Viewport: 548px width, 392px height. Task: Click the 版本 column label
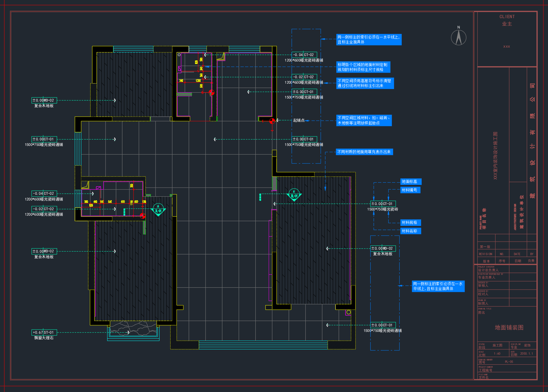pyautogui.click(x=486, y=261)
